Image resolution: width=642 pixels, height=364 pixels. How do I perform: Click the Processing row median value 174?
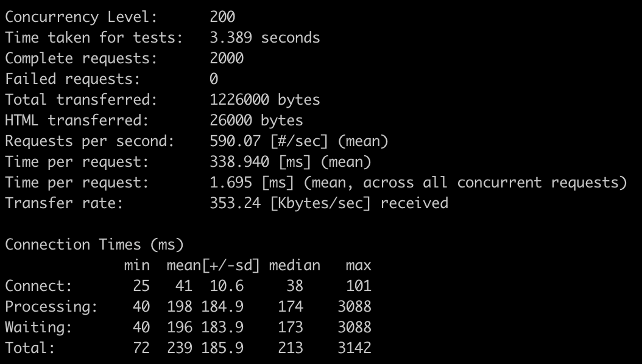tap(290, 307)
